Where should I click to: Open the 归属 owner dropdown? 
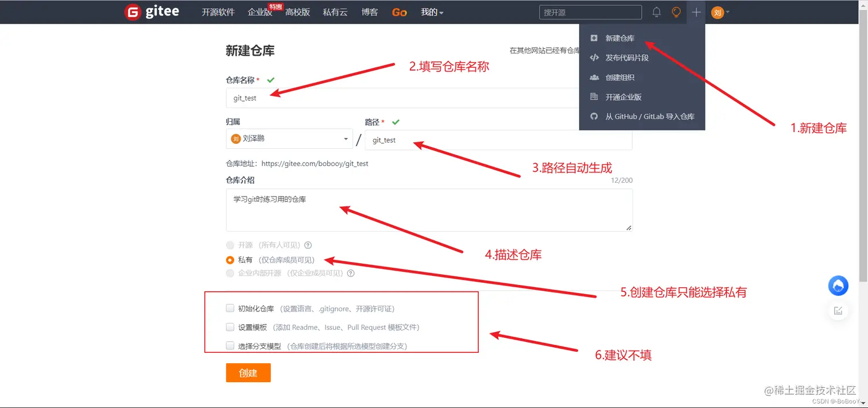point(289,138)
